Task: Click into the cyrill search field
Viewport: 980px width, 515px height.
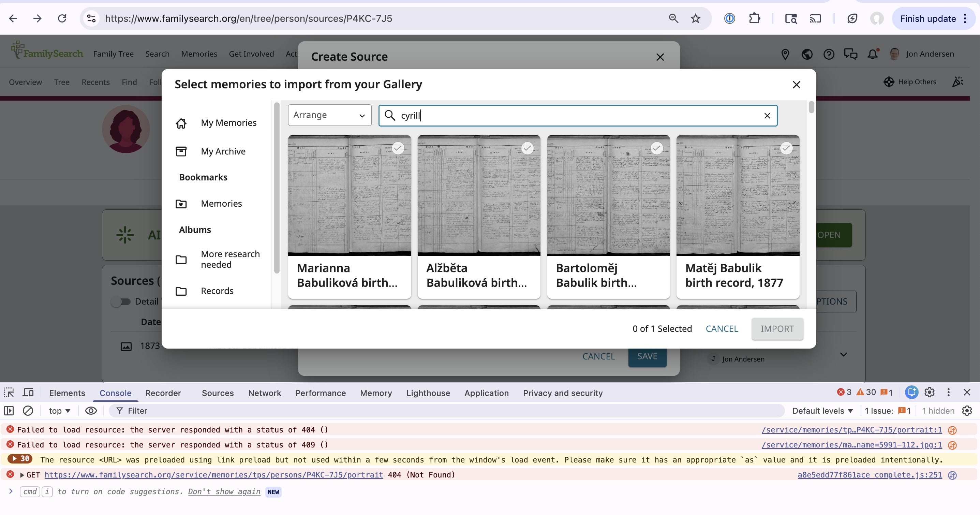Action: pos(571,116)
